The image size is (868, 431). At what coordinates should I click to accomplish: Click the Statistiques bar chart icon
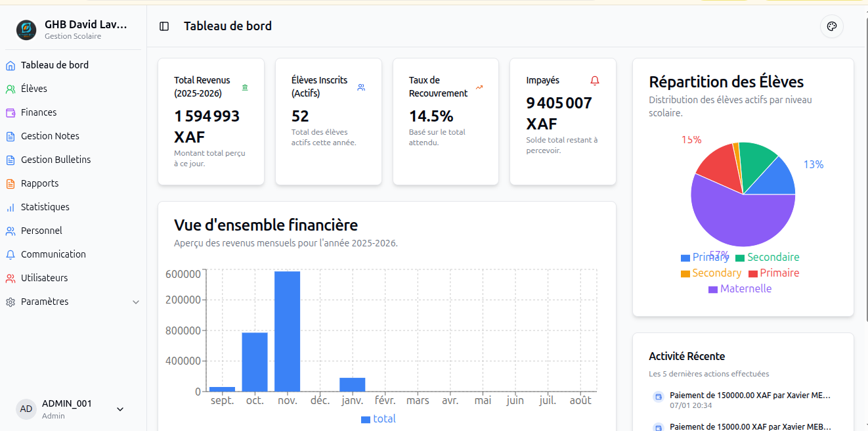(11, 207)
